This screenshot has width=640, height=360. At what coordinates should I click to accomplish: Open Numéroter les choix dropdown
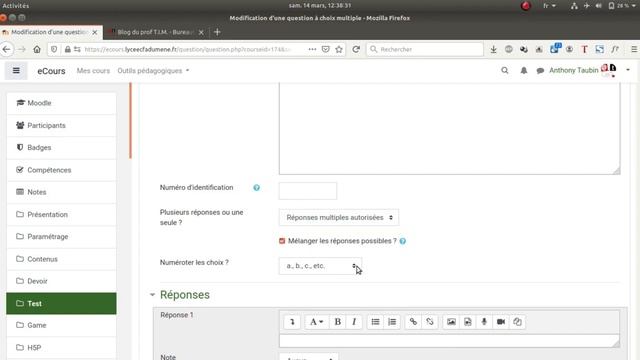320,266
